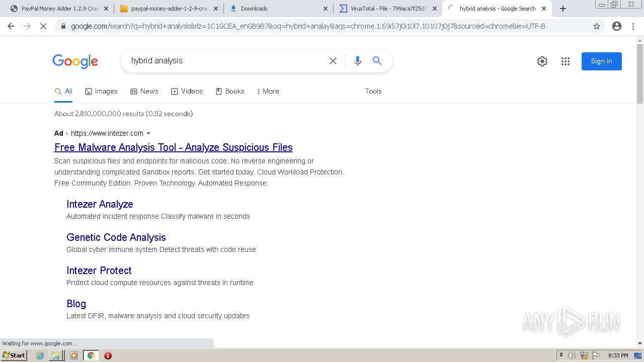Open a new tab with the plus button
Viewport: 644px width, 362px height.
tap(563, 9)
